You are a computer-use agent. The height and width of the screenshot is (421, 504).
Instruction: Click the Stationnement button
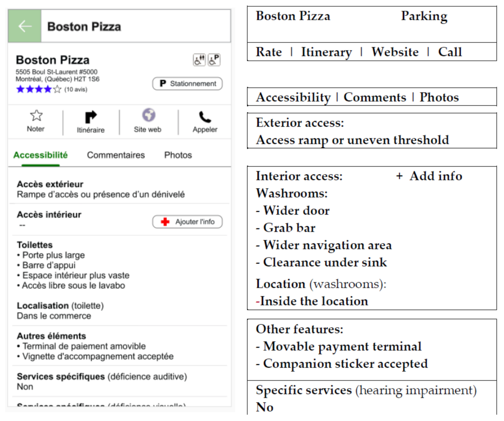(x=187, y=84)
